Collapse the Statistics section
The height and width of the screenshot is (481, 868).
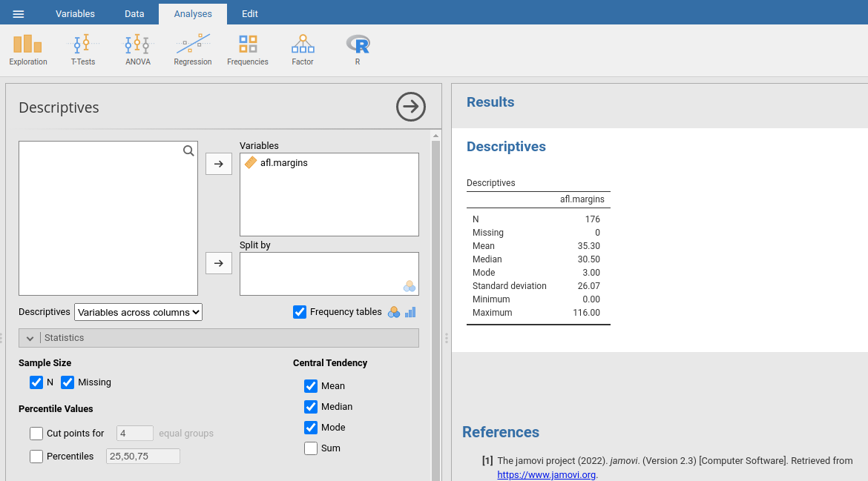pyautogui.click(x=219, y=338)
